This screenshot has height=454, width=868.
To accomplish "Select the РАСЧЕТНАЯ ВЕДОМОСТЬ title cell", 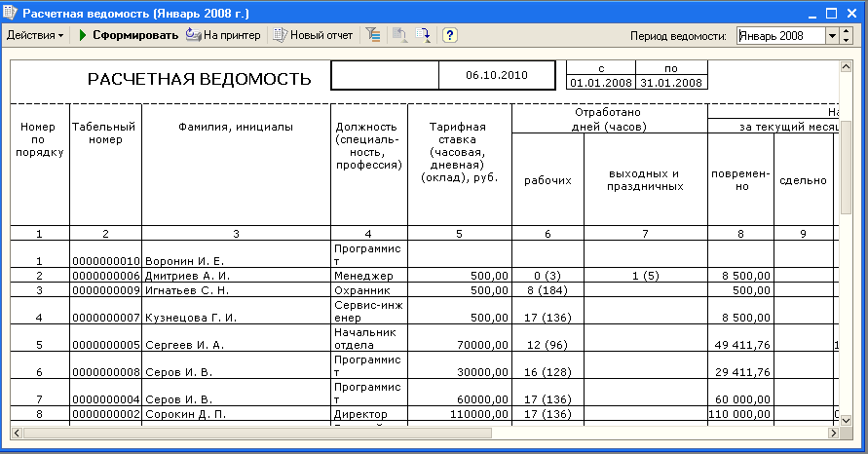I will coord(200,79).
